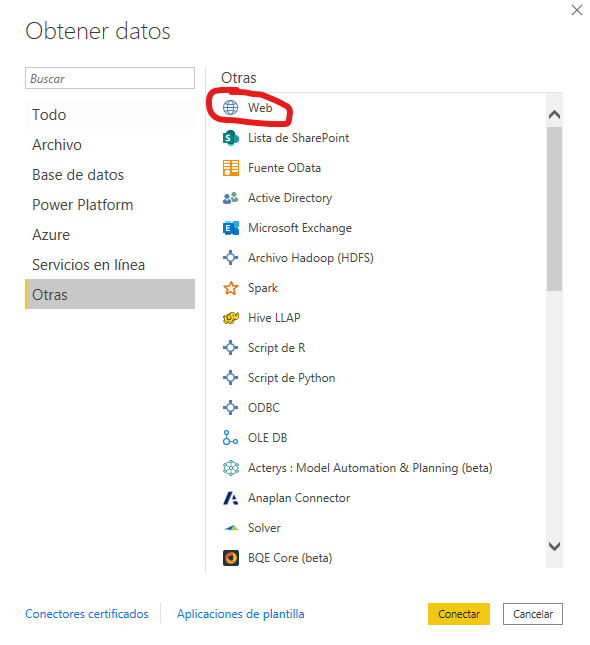Click the Anaplan Connector icon
Viewport: 590px width, 645px height.
[x=230, y=498]
